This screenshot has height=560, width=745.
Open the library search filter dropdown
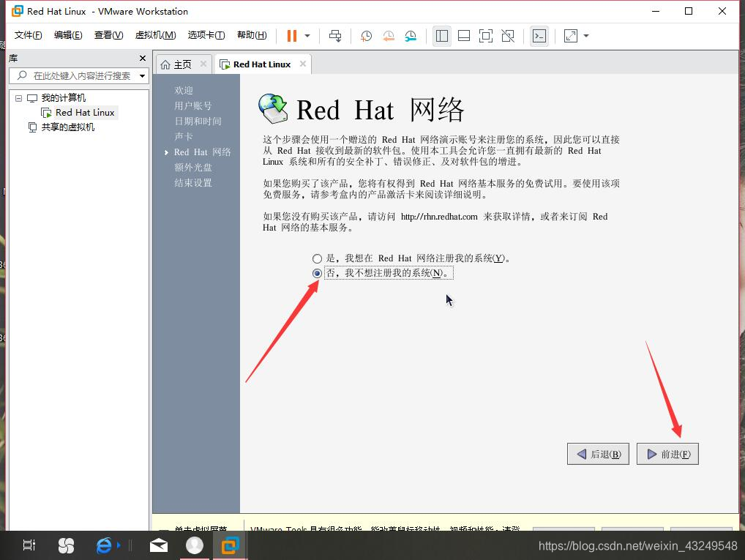142,76
